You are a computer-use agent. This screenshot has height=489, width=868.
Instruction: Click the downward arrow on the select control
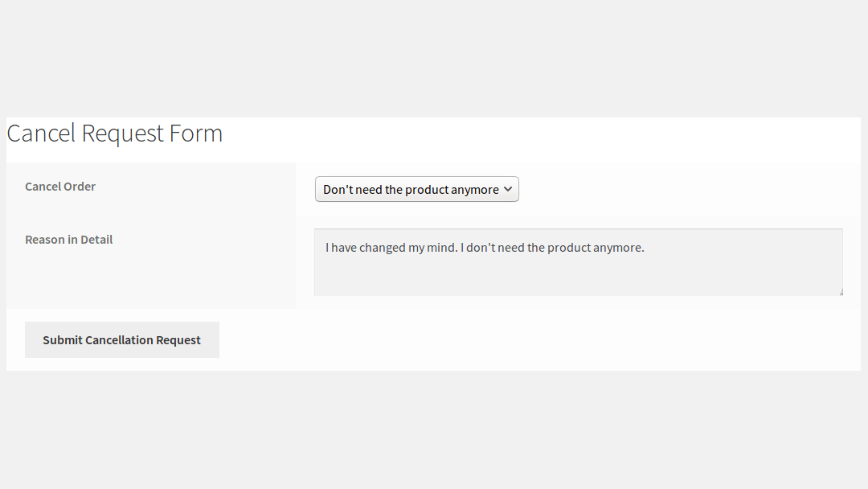click(x=509, y=189)
